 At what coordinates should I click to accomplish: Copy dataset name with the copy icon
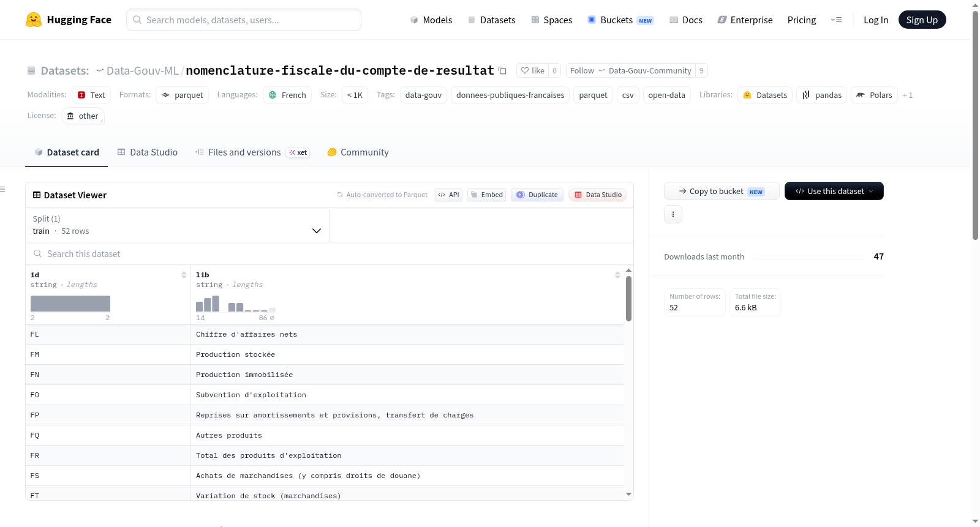pyautogui.click(x=502, y=70)
